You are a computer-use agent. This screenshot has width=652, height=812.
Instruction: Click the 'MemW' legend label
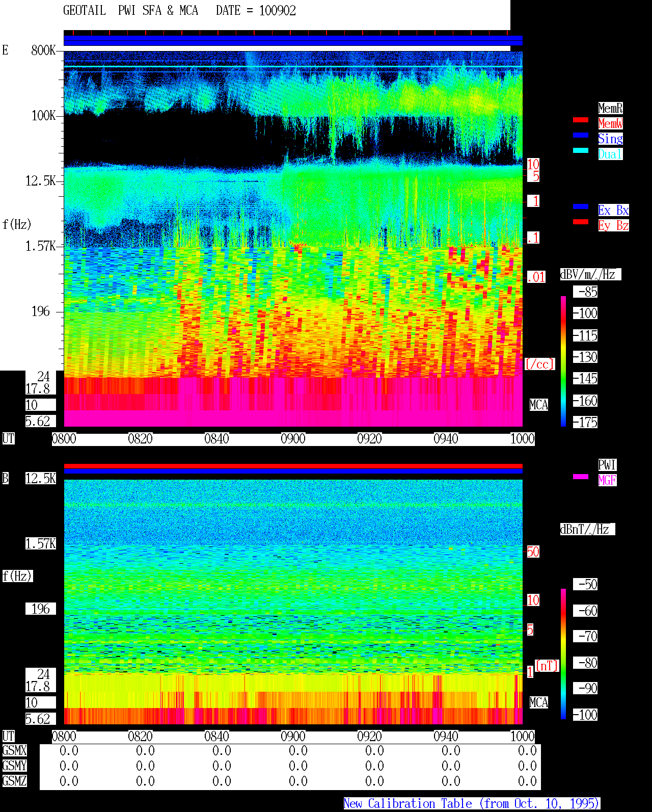coord(610,123)
